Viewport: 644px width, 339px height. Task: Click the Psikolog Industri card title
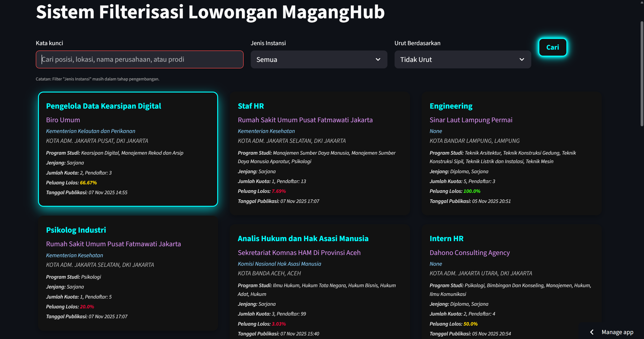click(x=76, y=230)
